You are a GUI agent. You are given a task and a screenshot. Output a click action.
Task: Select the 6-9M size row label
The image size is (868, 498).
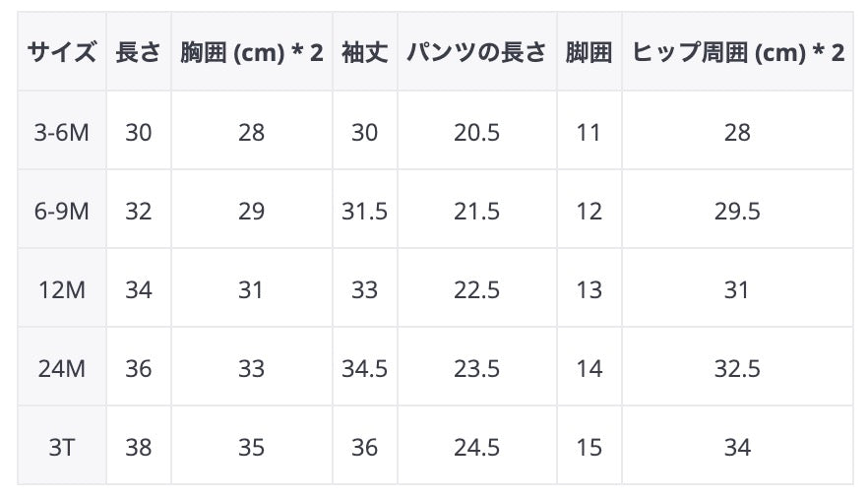pyautogui.click(x=61, y=211)
